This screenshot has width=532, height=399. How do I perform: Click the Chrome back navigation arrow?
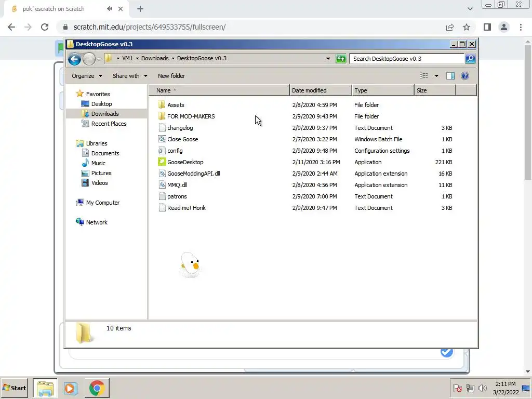coord(11,27)
